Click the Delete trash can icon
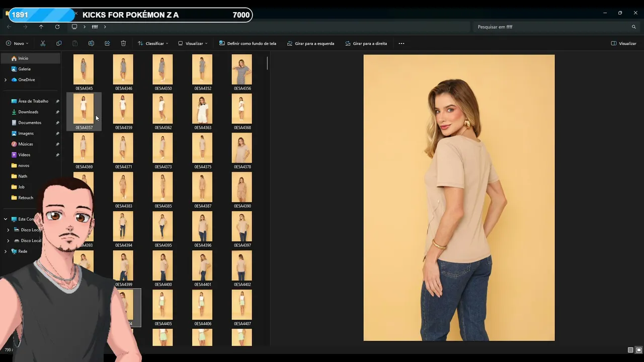 point(123,44)
